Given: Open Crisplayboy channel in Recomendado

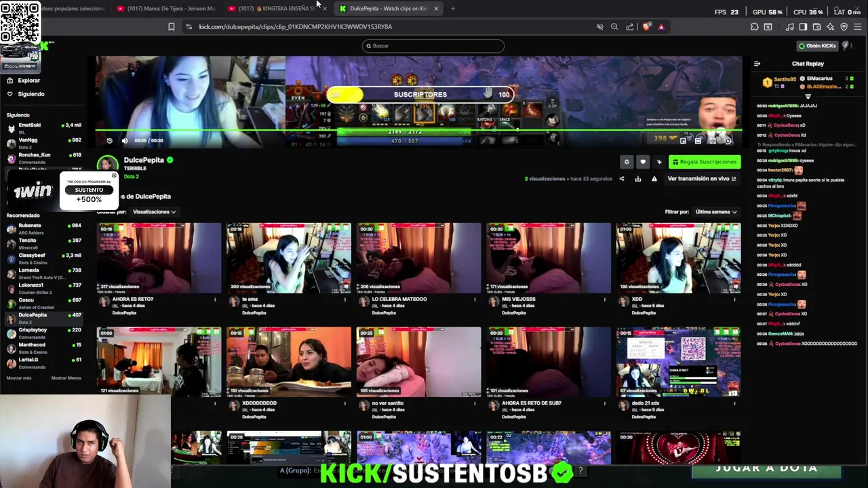Looking at the screenshot, I should coord(44,333).
